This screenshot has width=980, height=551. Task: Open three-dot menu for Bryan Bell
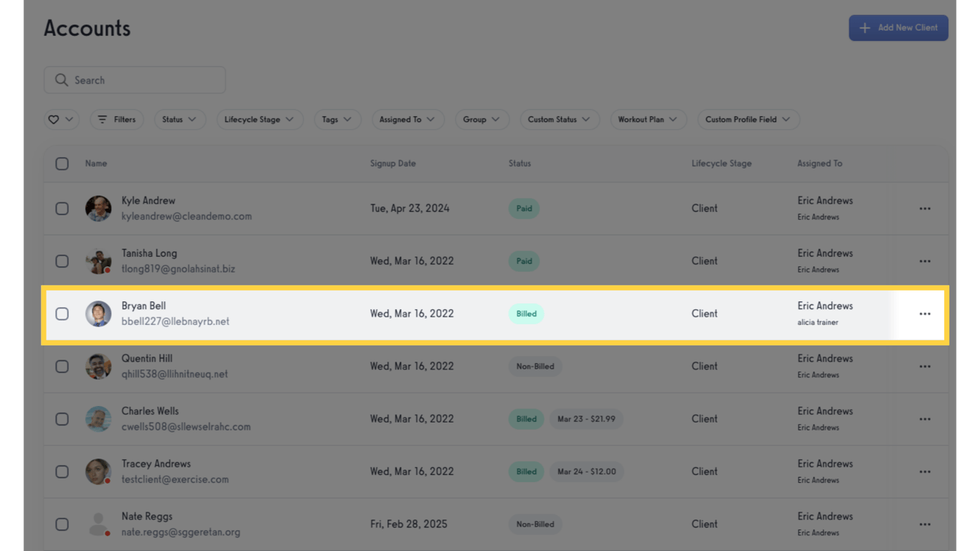click(x=925, y=314)
